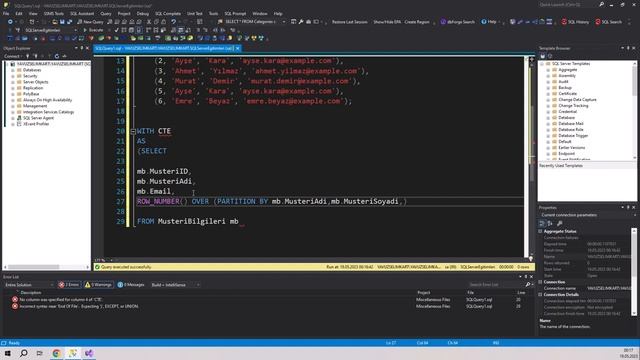Click the Property Pages wrench icon in Properties panel
640x360 pixels.
[x=560, y=223]
